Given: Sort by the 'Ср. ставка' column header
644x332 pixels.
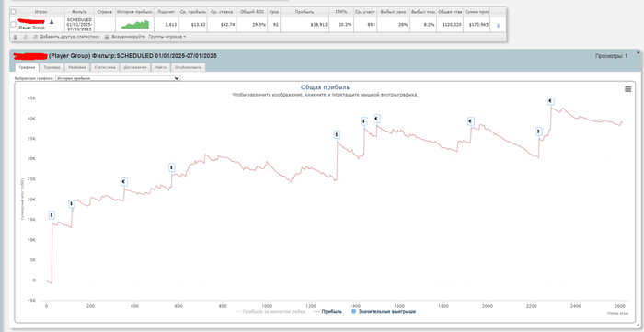Looking at the screenshot, I should [223, 12].
